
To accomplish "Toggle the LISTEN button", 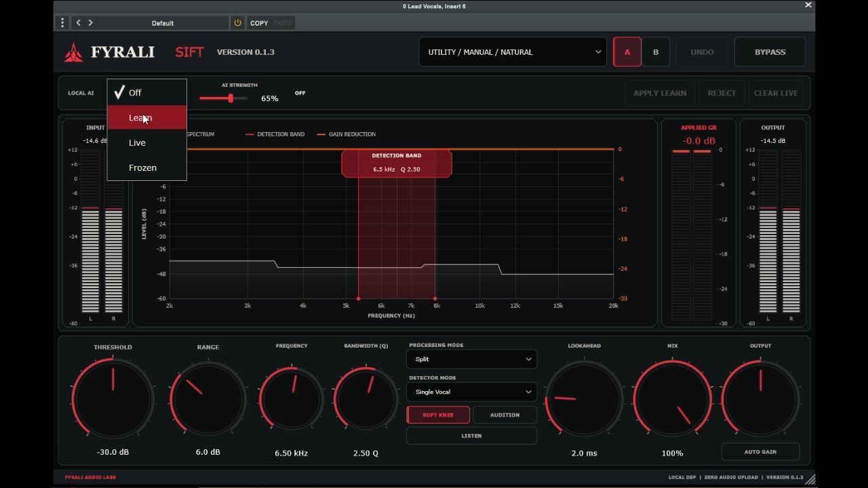I will [x=471, y=436].
